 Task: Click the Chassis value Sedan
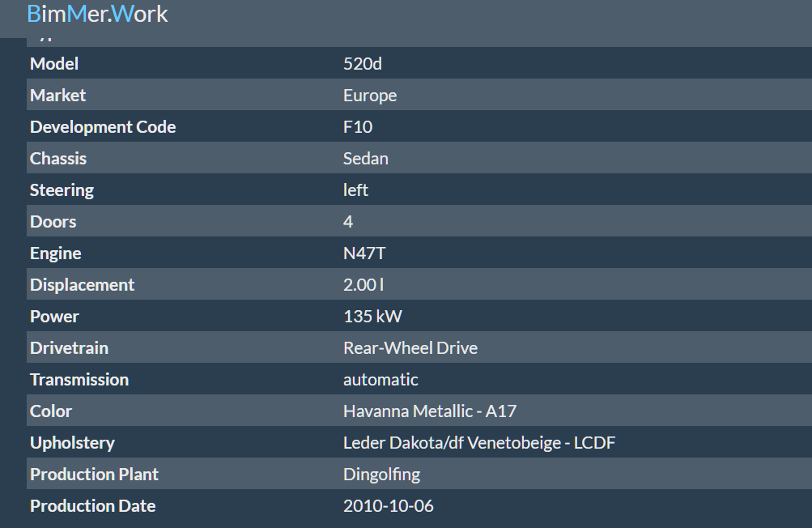pos(366,159)
